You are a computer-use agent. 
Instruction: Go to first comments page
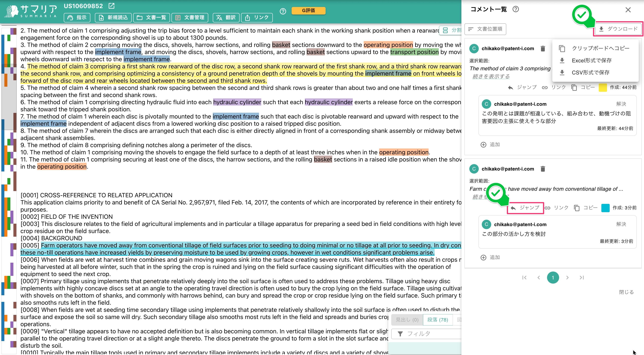524,278
